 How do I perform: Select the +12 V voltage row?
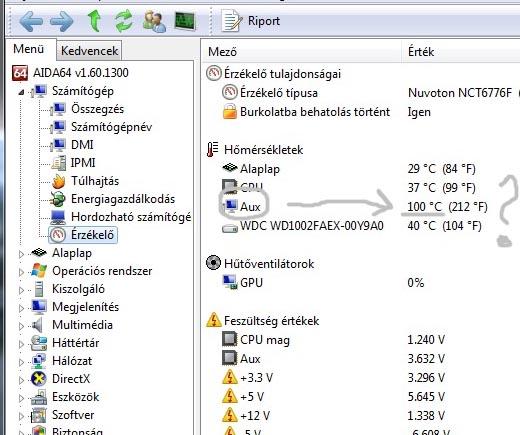[255, 416]
